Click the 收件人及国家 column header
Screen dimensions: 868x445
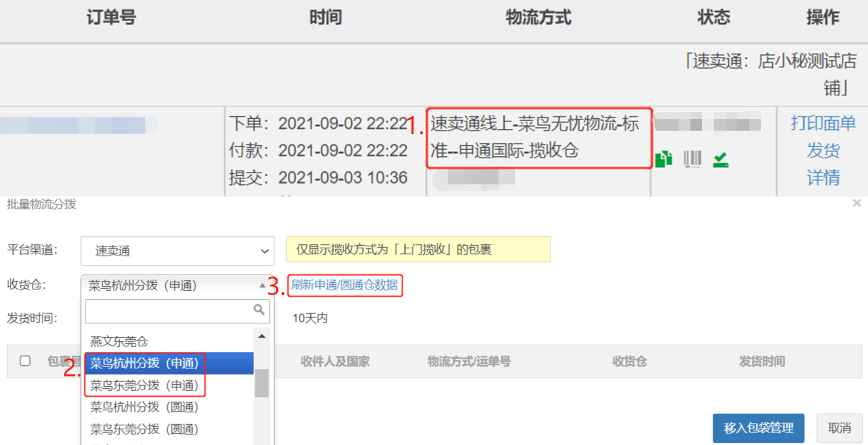335,361
